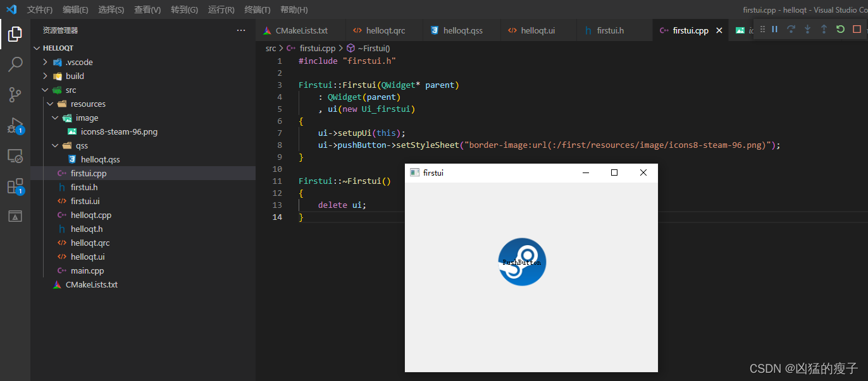Open the Source Control view icon
This screenshot has height=381, width=868.
(x=15, y=95)
